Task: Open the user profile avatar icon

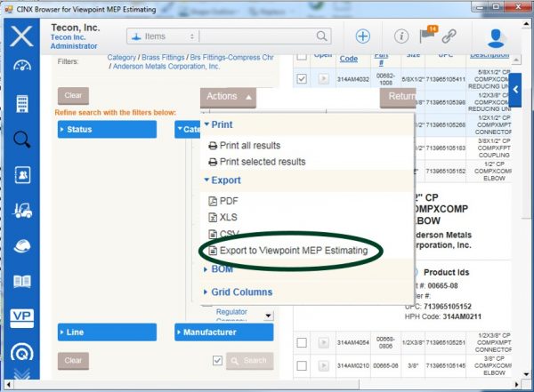Action: (x=496, y=38)
